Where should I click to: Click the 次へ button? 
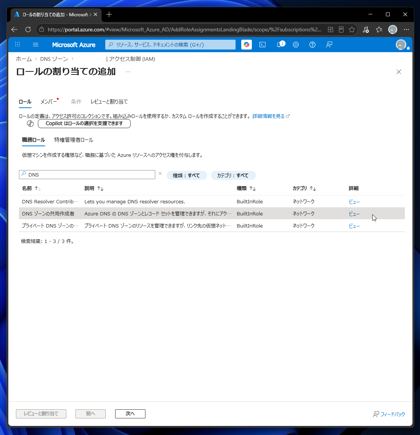pos(130,414)
